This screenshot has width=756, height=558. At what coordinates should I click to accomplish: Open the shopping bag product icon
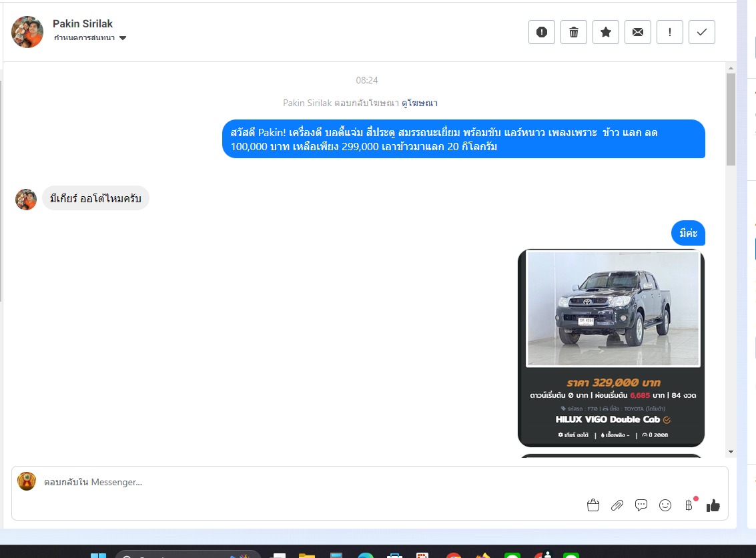click(x=593, y=505)
